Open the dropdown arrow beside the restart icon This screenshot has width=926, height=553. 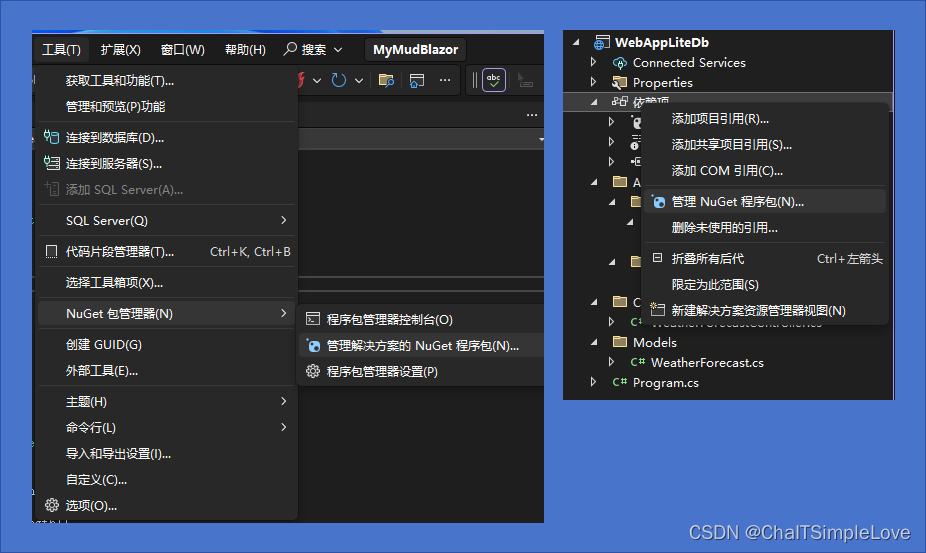pyautogui.click(x=358, y=80)
